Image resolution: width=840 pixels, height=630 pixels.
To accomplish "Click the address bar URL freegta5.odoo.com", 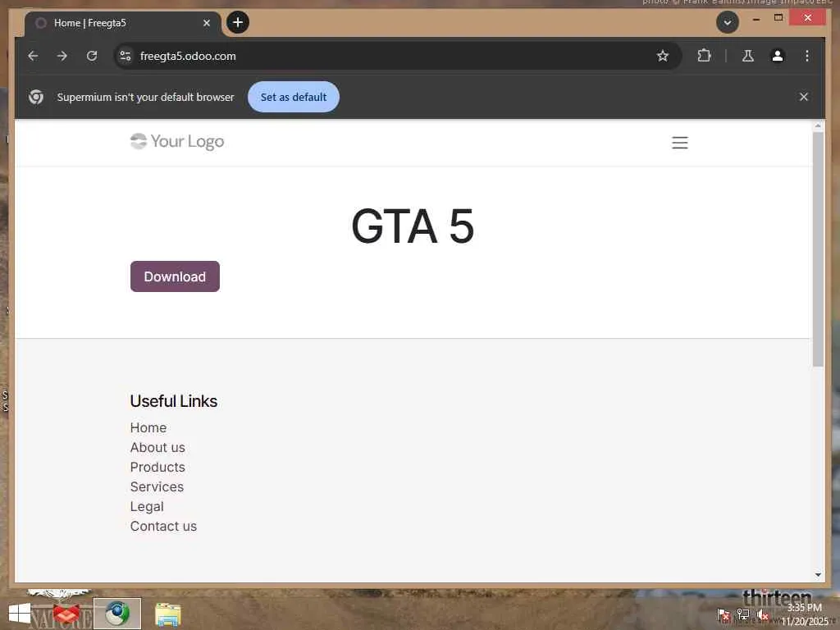I will click(188, 57).
